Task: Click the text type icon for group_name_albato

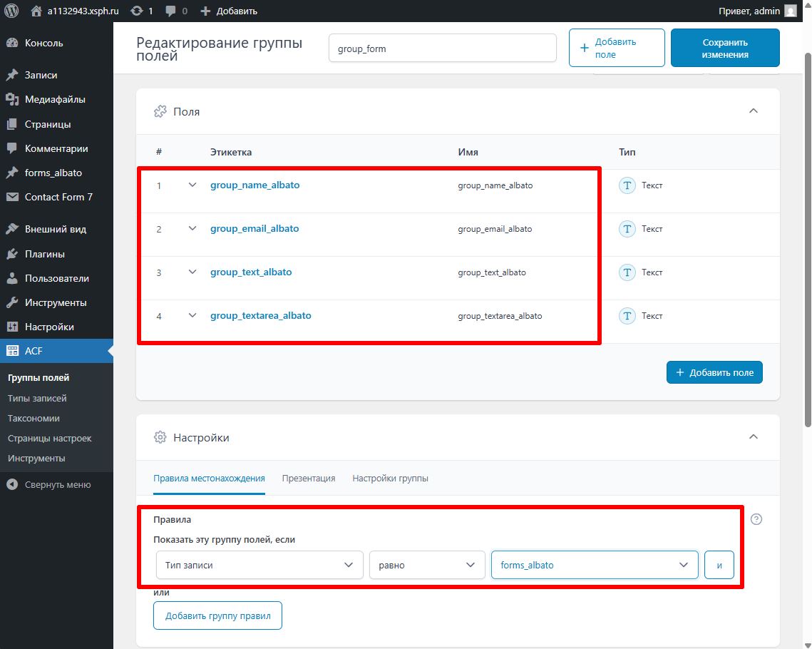Action: pyautogui.click(x=627, y=185)
